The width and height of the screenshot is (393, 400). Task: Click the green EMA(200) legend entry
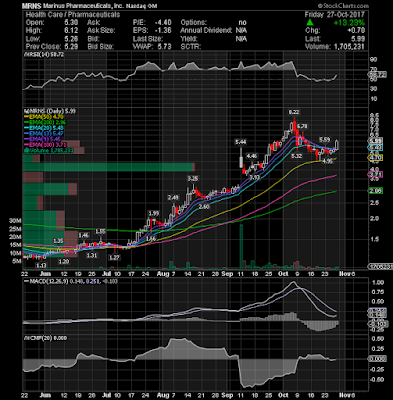[46, 123]
